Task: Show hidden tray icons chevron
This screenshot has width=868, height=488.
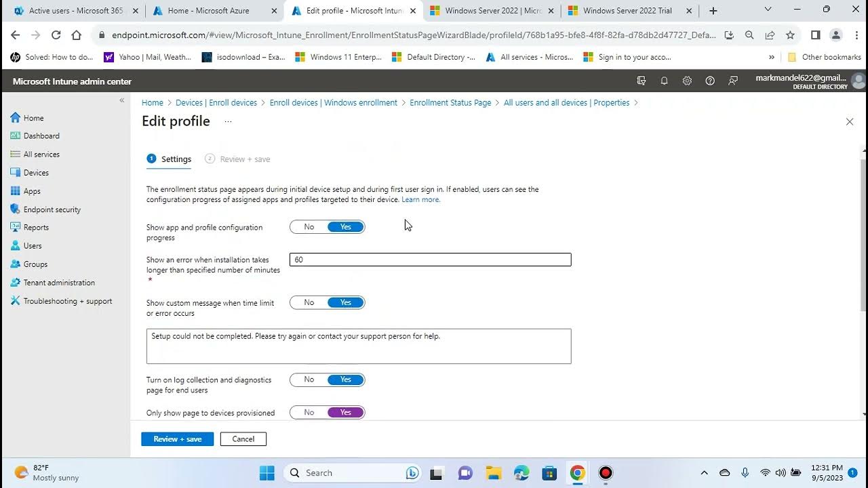Action: point(704,472)
